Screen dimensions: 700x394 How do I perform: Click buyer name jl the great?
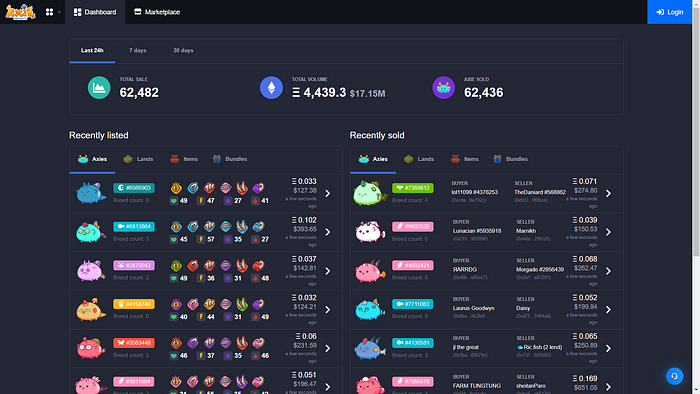click(x=466, y=347)
